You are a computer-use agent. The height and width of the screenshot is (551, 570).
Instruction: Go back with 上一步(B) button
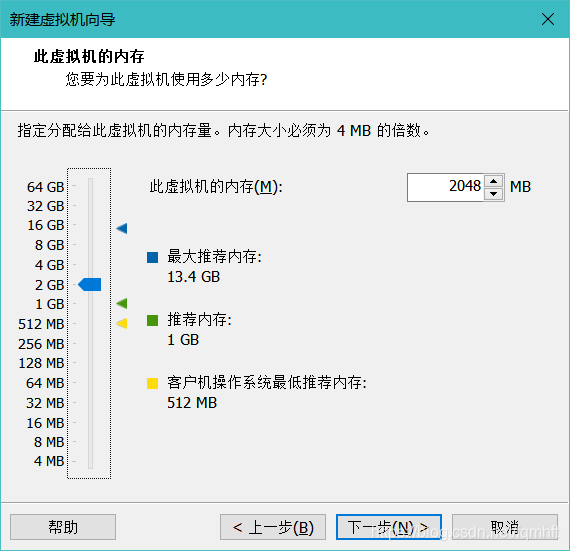(273, 527)
